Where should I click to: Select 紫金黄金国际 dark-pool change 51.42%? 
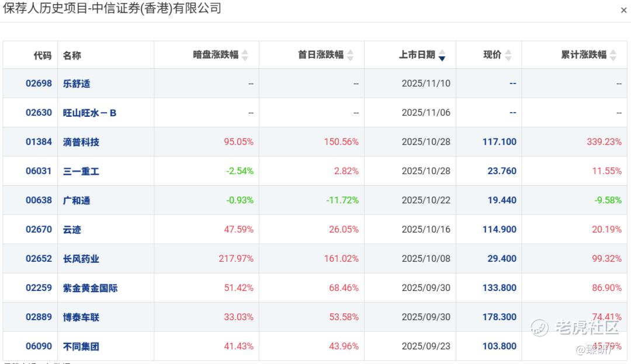[x=238, y=287]
